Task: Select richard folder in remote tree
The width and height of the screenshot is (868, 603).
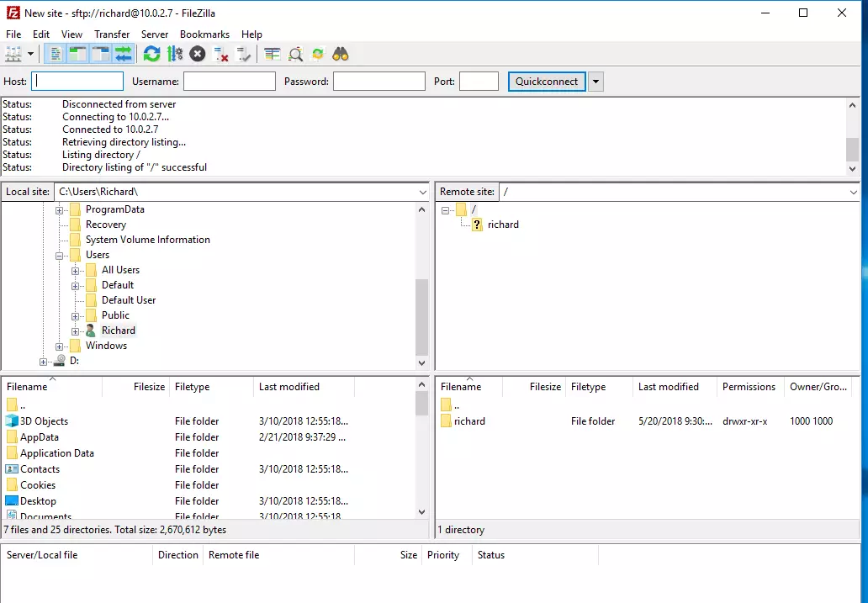Action: click(x=503, y=225)
